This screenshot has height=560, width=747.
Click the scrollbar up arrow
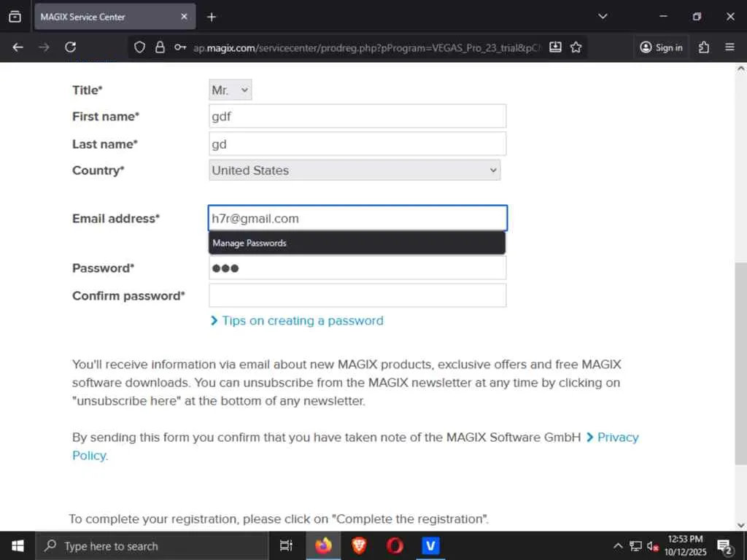click(x=740, y=68)
